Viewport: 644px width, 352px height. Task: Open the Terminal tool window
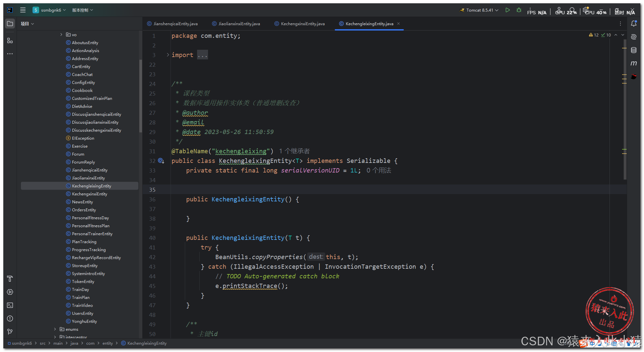[10, 305]
